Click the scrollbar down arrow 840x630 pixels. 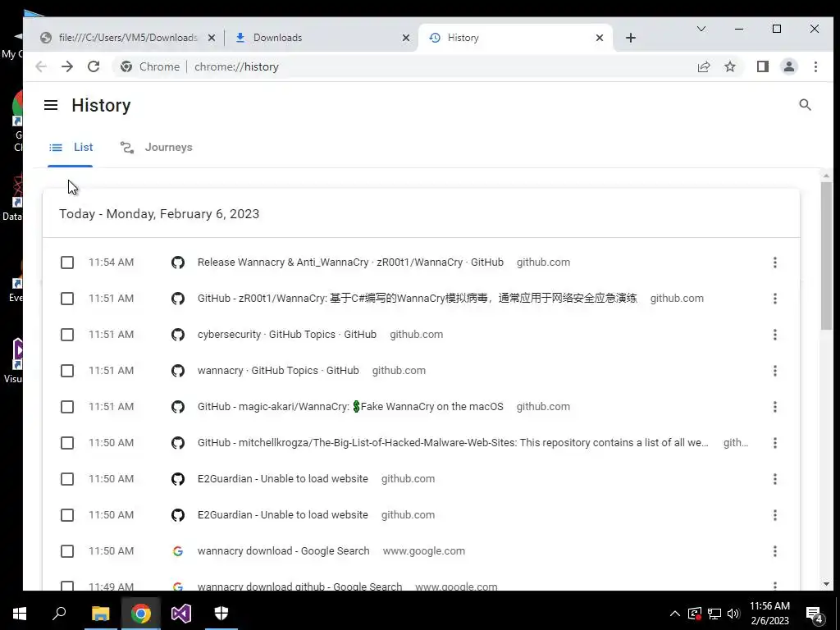[826, 584]
